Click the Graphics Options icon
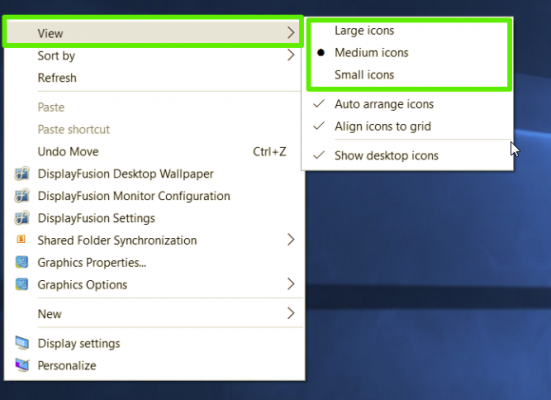The width and height of the screenshot is (551, 400). click(22, 284)
